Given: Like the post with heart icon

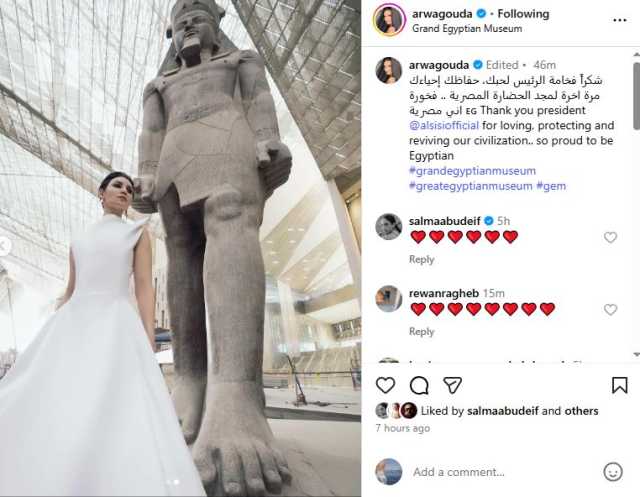Looking at the screenshot, I should [x=385, y=385].
